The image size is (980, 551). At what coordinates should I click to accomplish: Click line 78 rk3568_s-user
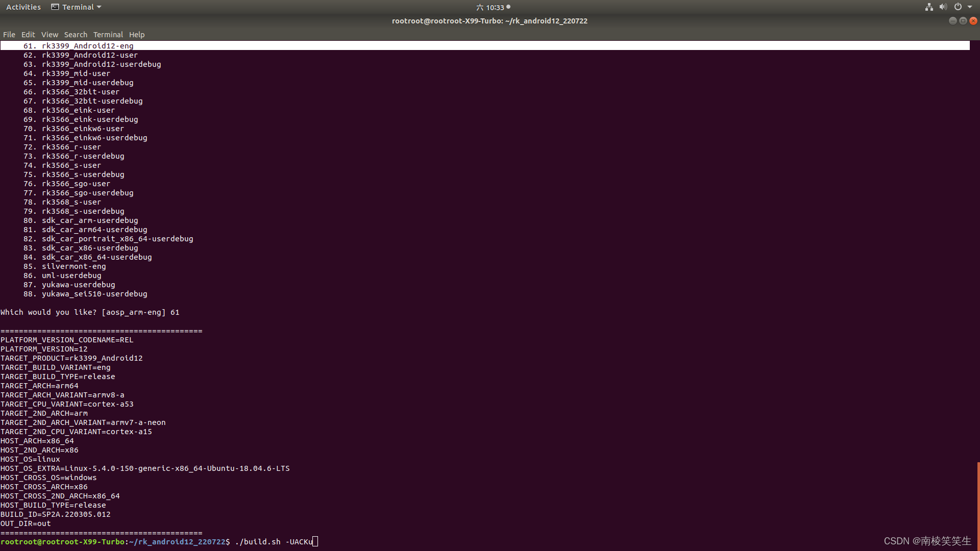pos(62,202)
